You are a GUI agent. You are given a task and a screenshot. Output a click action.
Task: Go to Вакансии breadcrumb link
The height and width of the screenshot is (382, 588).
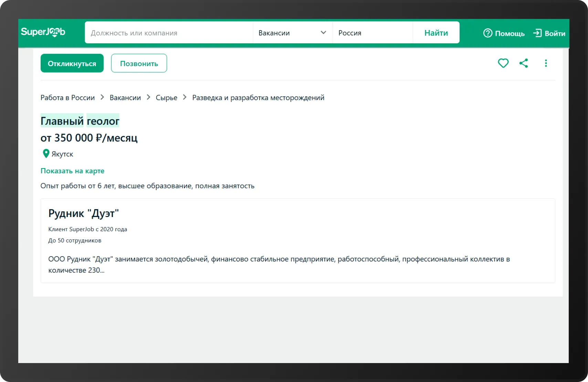pyautogui.click(x=125, y=98)
